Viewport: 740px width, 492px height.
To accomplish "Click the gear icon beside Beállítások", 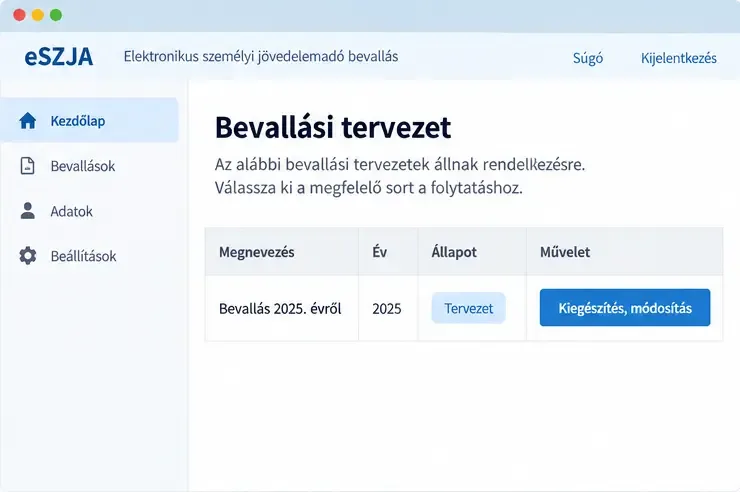I will click(x=27, y=256).
